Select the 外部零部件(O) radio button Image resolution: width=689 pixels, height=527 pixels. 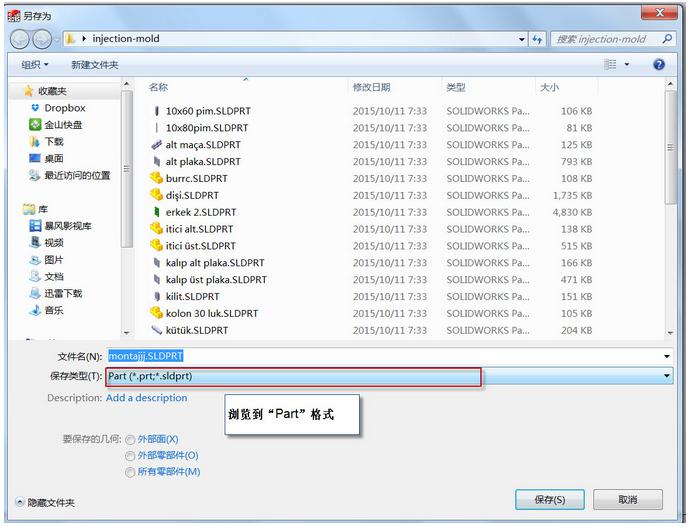click(130, 456)
